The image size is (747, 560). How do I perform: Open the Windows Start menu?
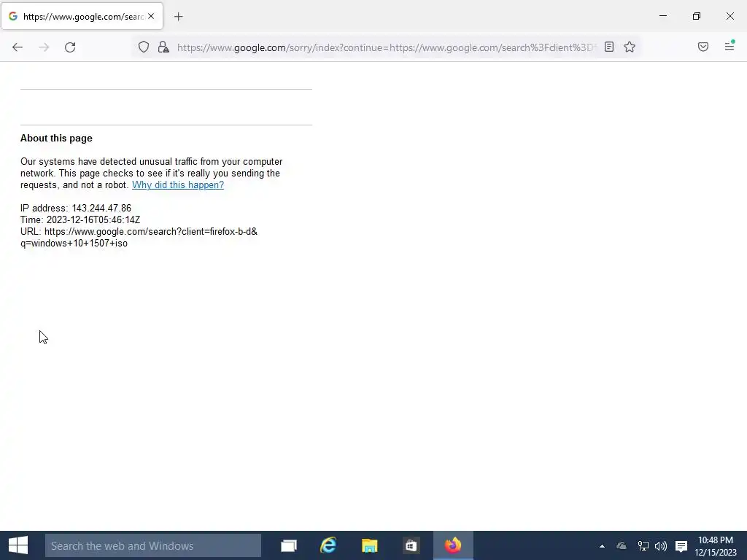click(x=18, y=545)
